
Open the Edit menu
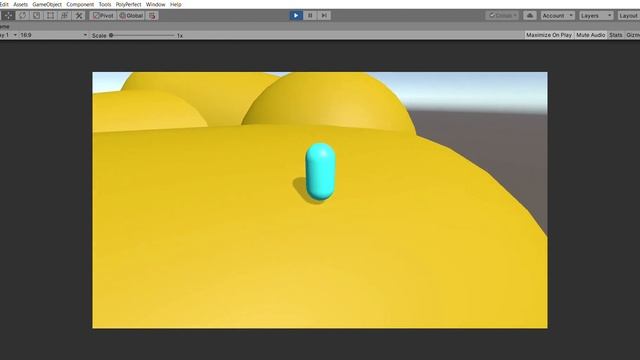tap(4, 4)
